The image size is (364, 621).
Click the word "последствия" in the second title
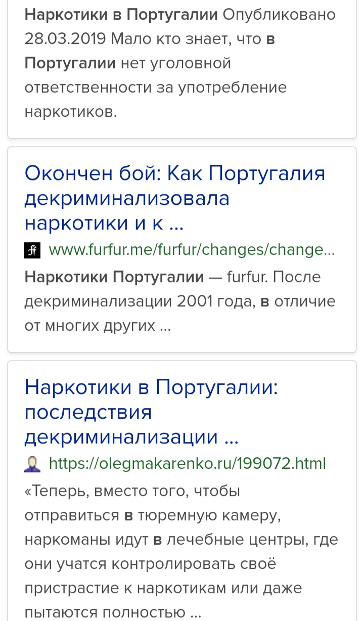[88, 412]
